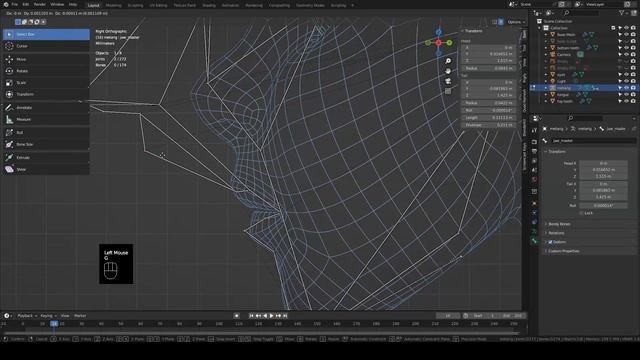The height and width of the screenshot is (360, 640).
Task: Open the viewport Options dropdown
Action: [516, 22]
